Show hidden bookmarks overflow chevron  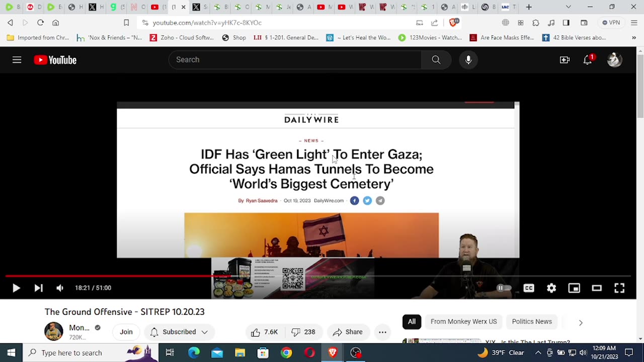click(634, 38)
